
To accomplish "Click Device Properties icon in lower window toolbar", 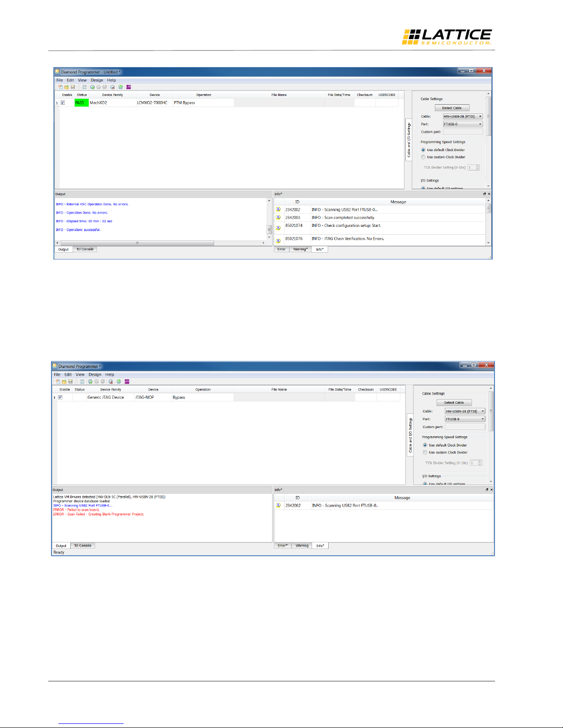I will click(102, 382).
